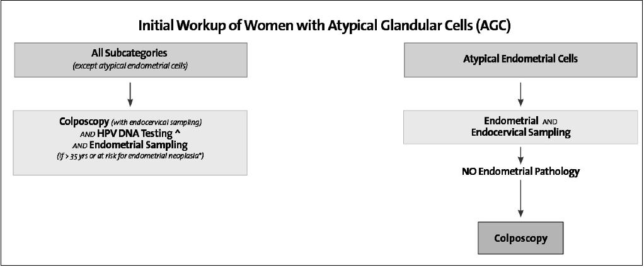
Task: Click the except atypical endometrial cells subtitle
Action: (130, 66)
